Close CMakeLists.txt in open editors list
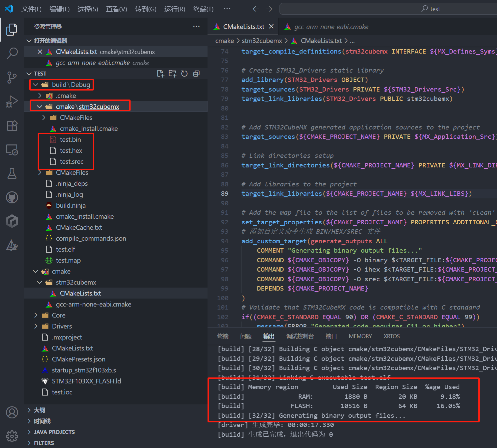Viewport: 497px width, 448px height. 40,52
